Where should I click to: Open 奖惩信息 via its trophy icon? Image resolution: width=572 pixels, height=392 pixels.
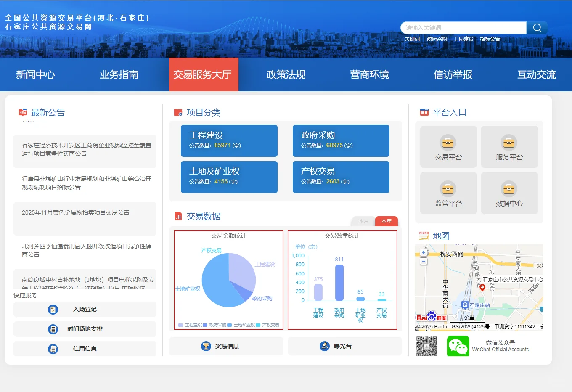pyautogui.click(x=206, y=346)
